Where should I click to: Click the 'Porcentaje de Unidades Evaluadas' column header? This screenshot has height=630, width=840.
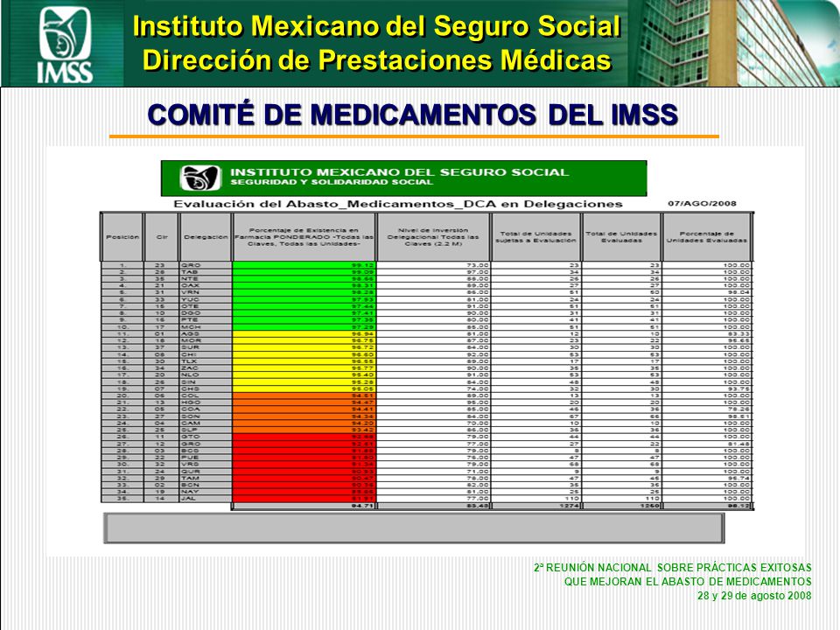pos(707,237)
